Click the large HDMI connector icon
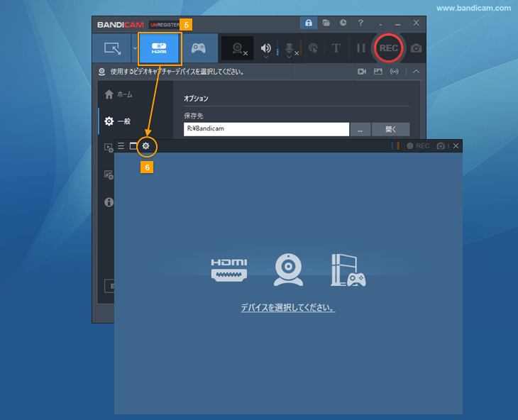 tap(229, 270)
